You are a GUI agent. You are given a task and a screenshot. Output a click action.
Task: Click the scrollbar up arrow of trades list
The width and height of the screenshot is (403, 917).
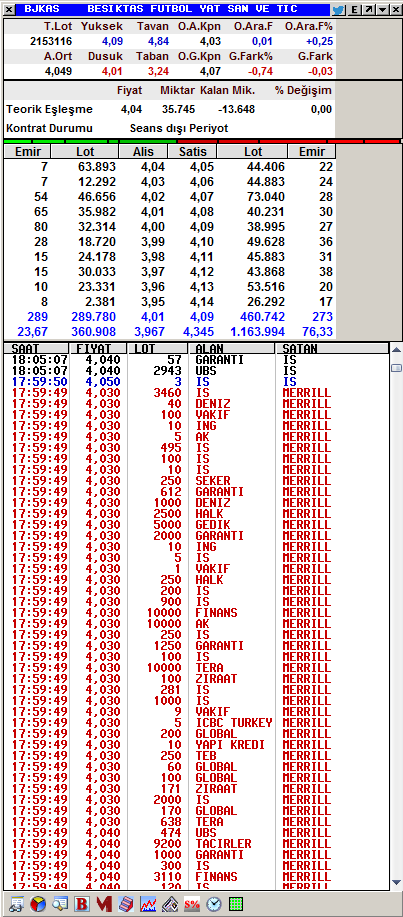396,350
